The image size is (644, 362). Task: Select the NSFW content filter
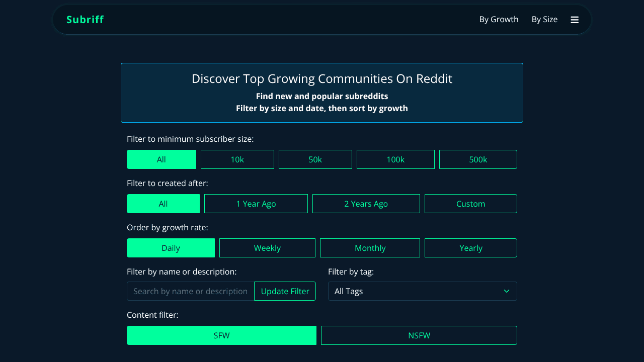pos(419,335)
